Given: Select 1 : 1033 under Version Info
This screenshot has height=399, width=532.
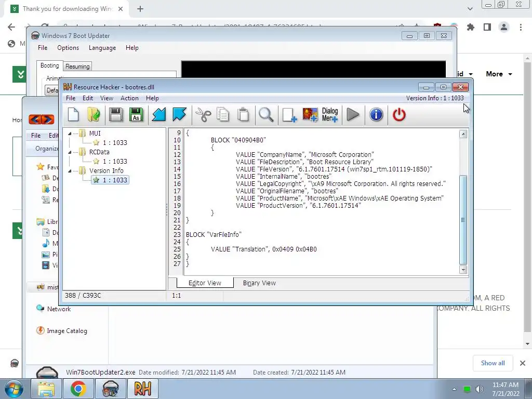Looking at the screenshot, I should [x=110, y=180].
